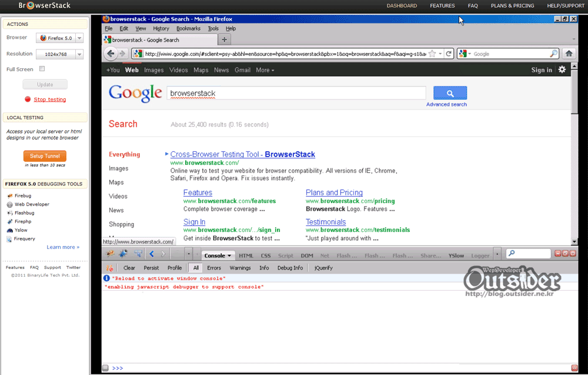Image resolution: width=588 pixels, height=375 pixels.
Task: Click Firebug's blue back arrow
Action: tap(152, 254)
